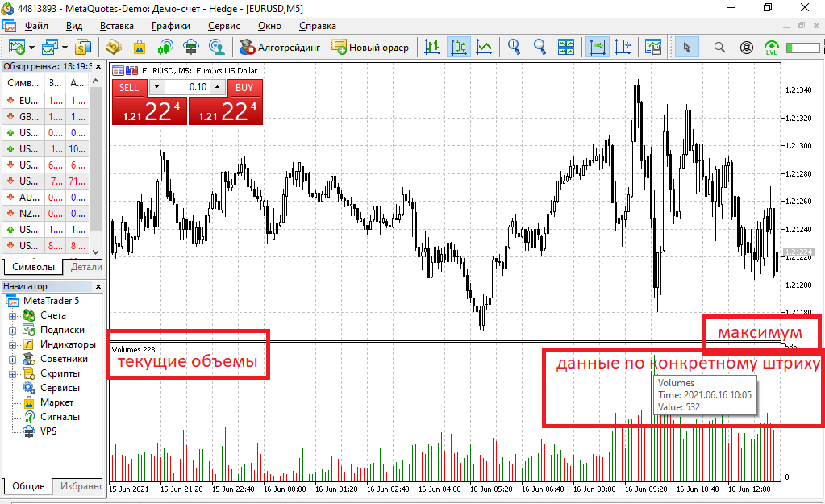Open the new chart dropdown arrow

pyautogui.click(x=32, y=47)
